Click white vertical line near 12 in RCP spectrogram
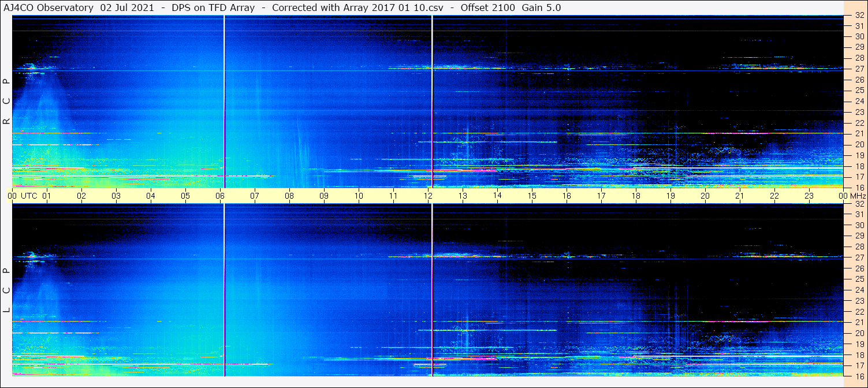Image resolution: width=868 pixels, height=388 pixels. pyautogui.click(x=432, y=102)
